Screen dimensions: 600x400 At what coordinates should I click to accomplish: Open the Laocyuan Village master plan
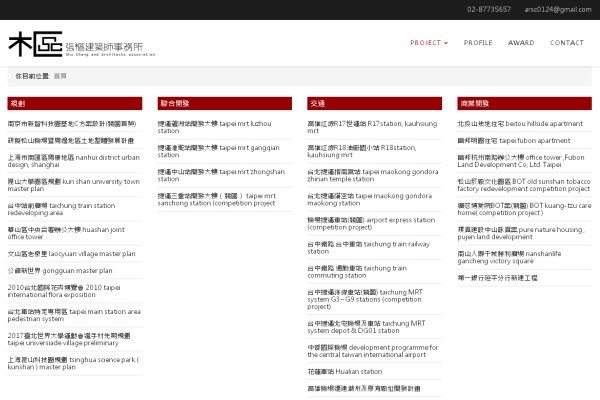click(x=71, y=254)
